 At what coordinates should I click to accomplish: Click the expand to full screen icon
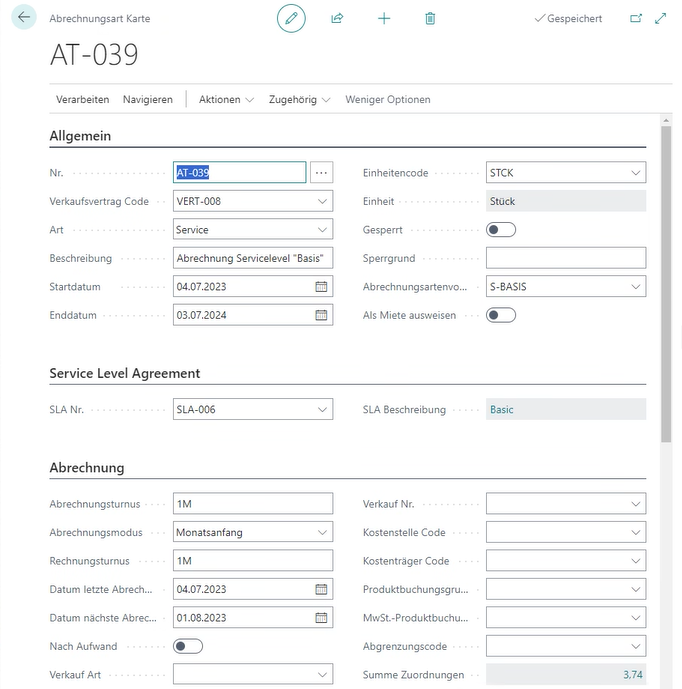pyautogui.click(x=660, y=18)
